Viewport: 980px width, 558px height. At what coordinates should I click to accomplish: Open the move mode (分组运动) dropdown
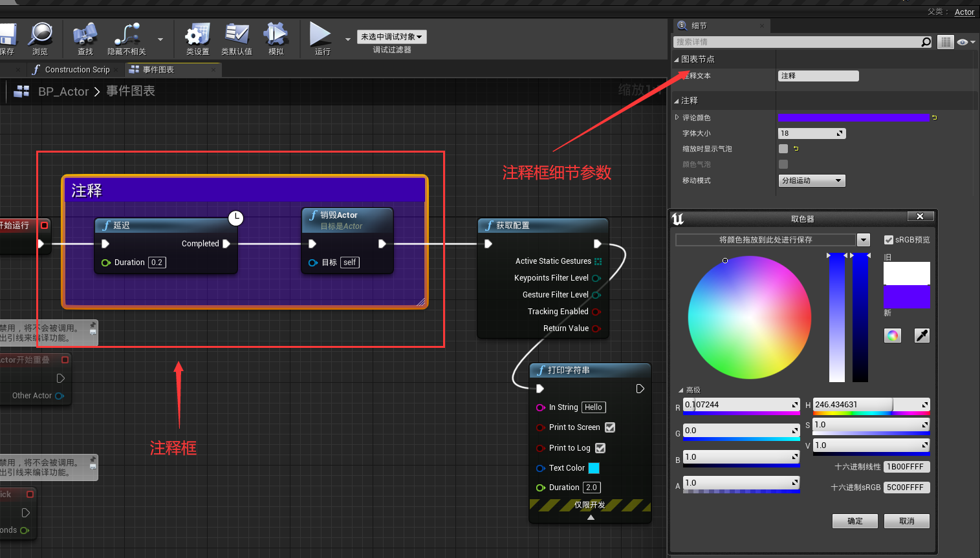coord(812,180)
